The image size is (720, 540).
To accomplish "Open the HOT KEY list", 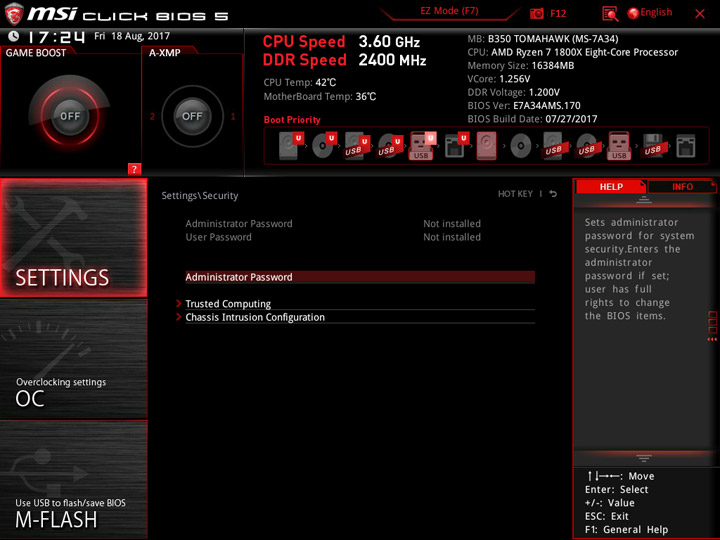I will (x=515, y=194).
